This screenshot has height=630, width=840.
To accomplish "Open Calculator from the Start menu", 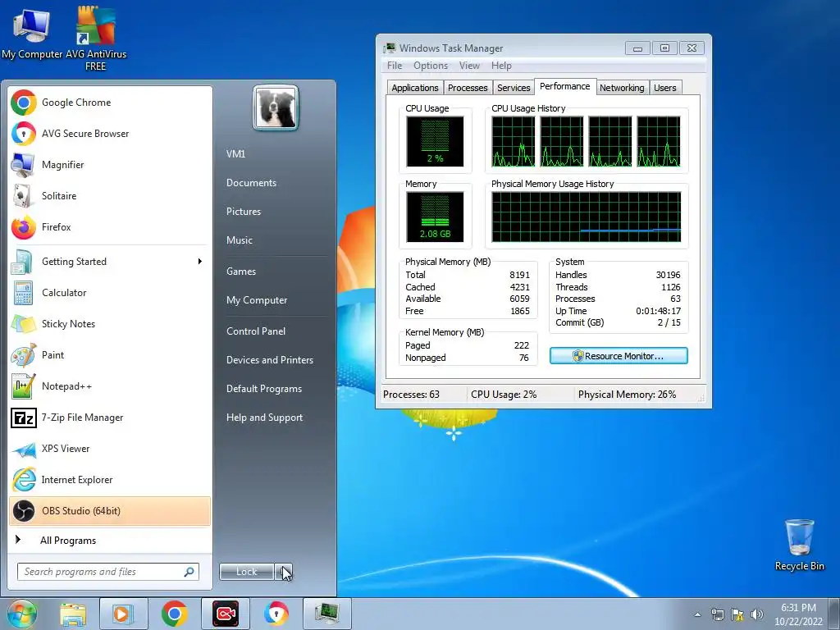I will (110, 293).
